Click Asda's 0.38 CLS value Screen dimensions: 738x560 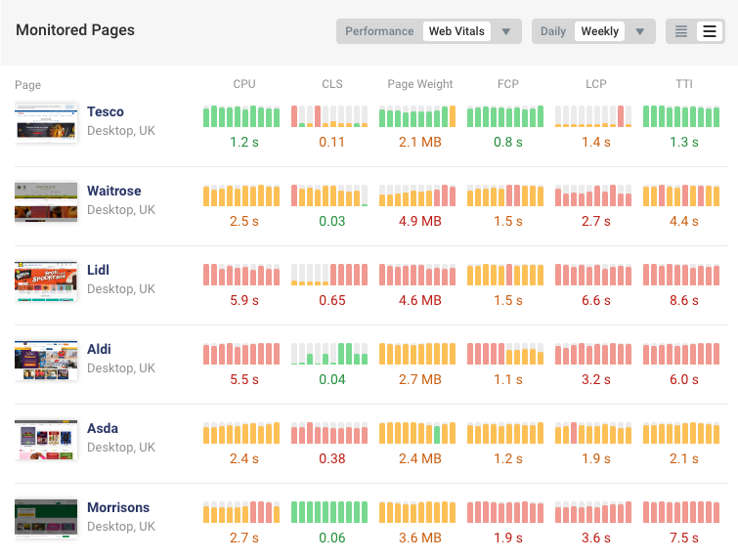pyautogui.click(x=332, y=458)
